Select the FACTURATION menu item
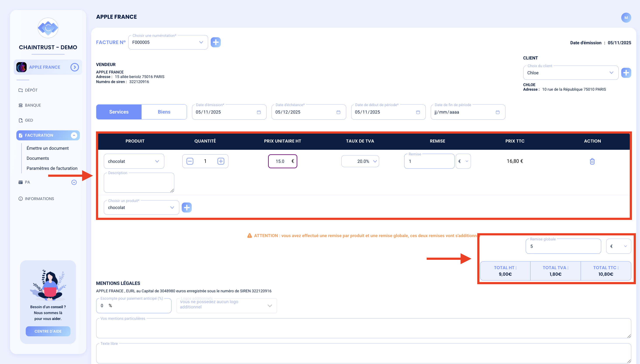Screen dimensions: 640x364 48,135
